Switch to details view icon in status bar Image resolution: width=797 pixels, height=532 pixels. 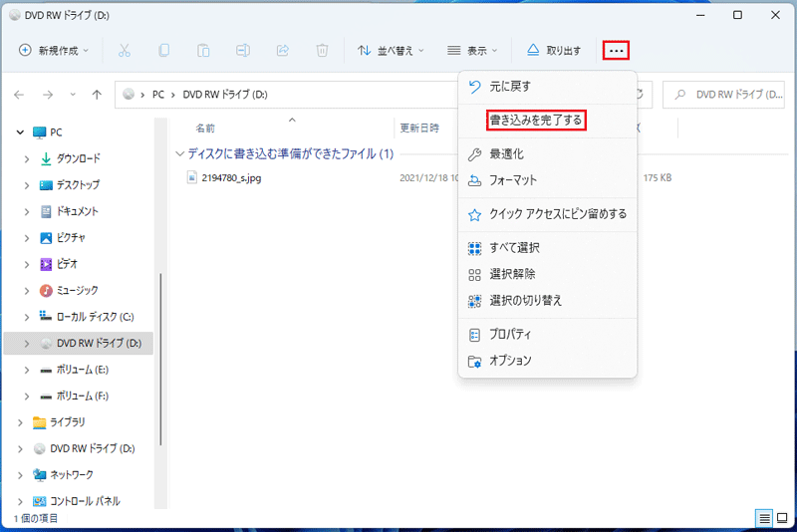[764, 518]
